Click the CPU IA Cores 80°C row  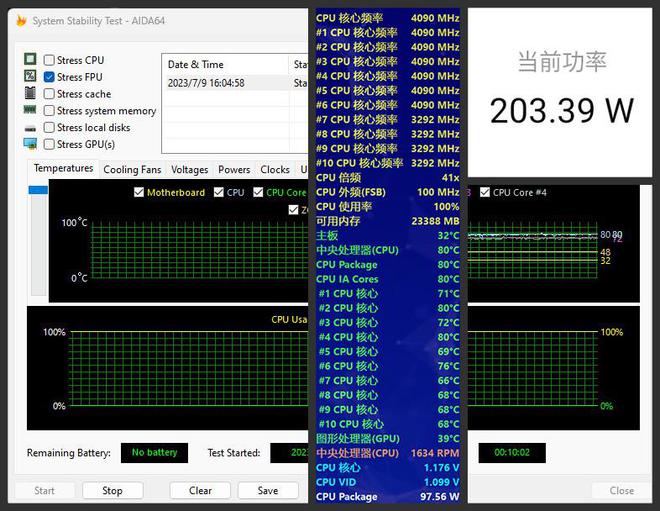pyautogui.click(x=387, y=279)
